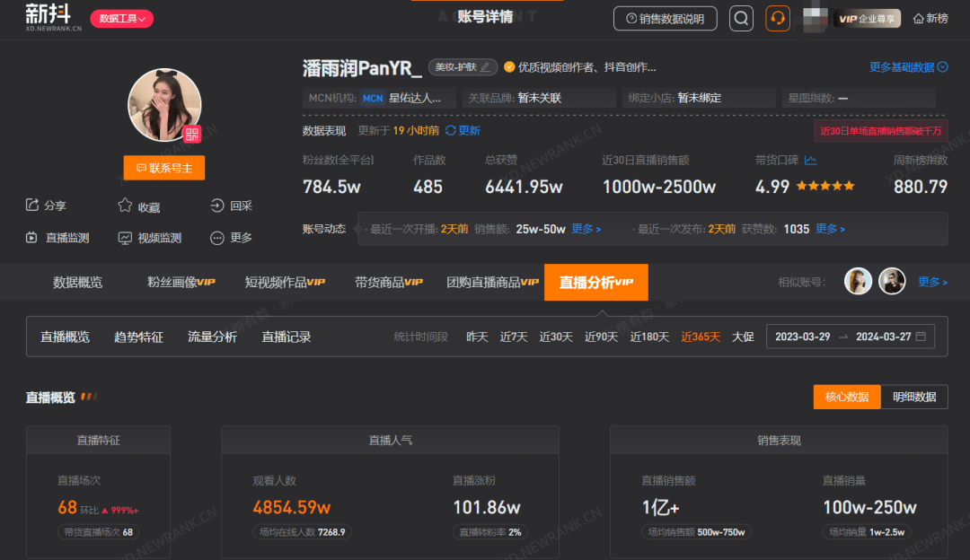This screenshot has height=560, width=970.
Task: Click the 联系号主 button
Action: 164,168
